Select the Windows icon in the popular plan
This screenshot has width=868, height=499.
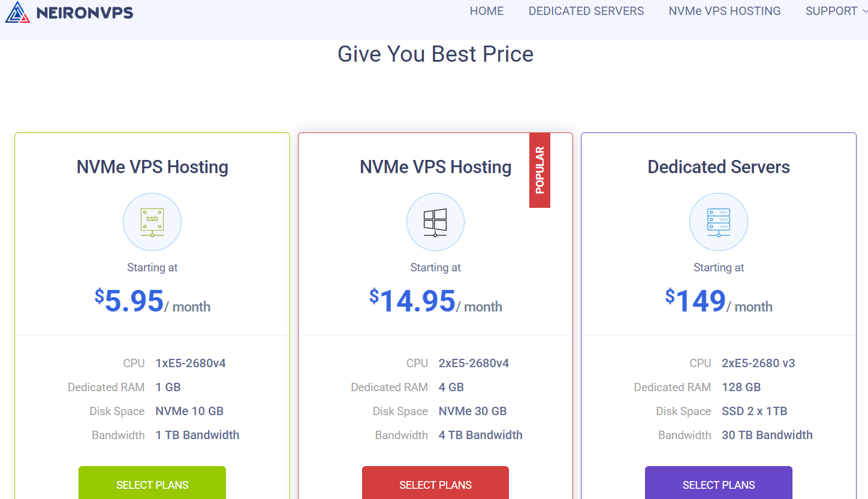435,222
